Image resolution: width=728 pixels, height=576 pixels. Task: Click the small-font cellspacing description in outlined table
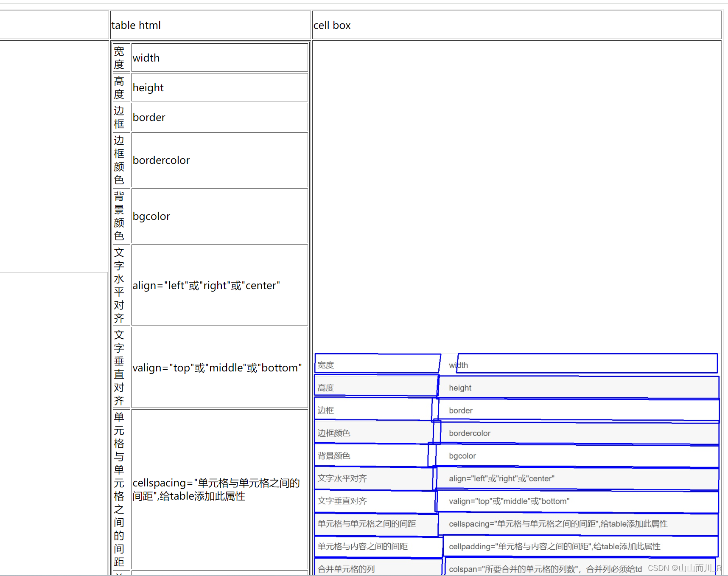click(558, 524)
